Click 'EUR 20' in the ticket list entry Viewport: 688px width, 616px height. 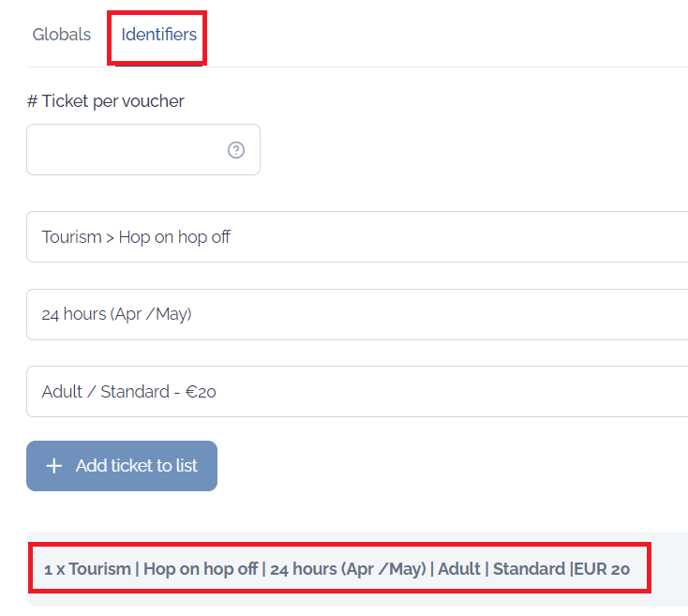[602, 569]
